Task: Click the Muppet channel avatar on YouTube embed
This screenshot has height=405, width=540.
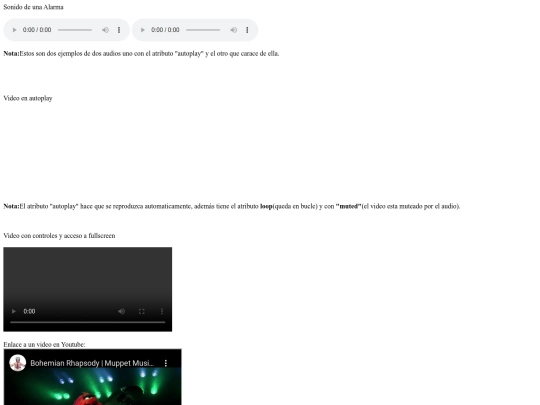Action: click(18, 363)
